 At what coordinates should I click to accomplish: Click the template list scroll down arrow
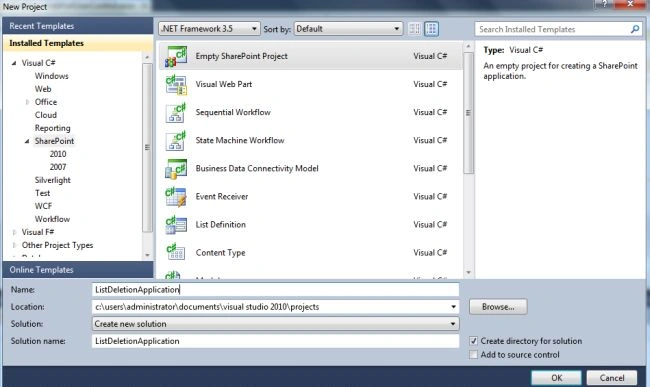click(x=468, y=273)
